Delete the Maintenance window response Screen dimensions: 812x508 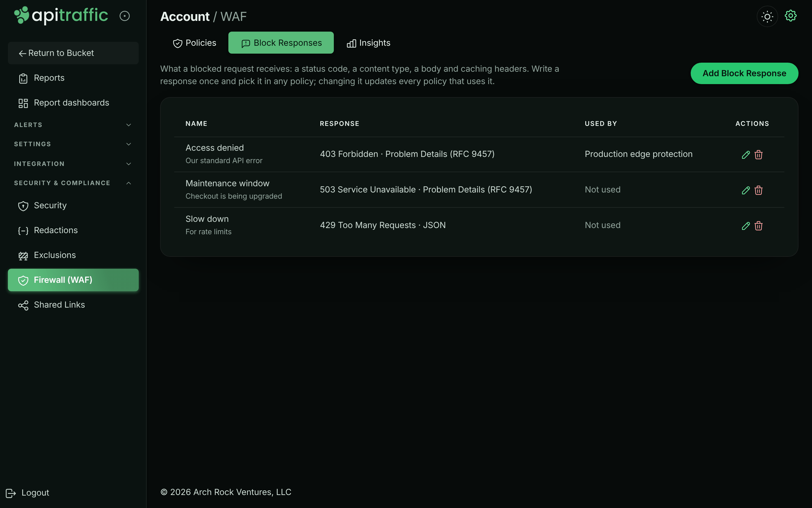click(758, 190)
